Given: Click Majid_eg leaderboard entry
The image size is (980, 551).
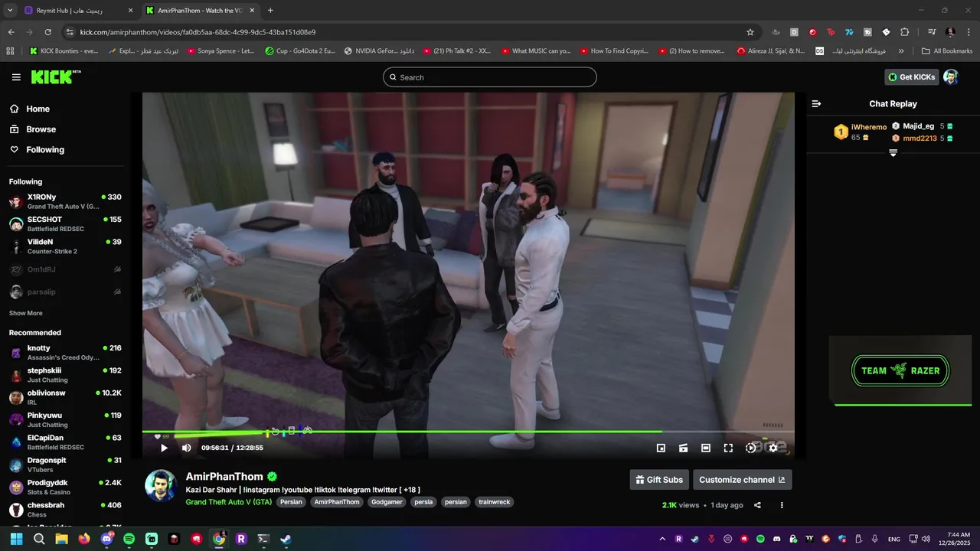Looking at the screenshot, I should click(x=923, y=126).
